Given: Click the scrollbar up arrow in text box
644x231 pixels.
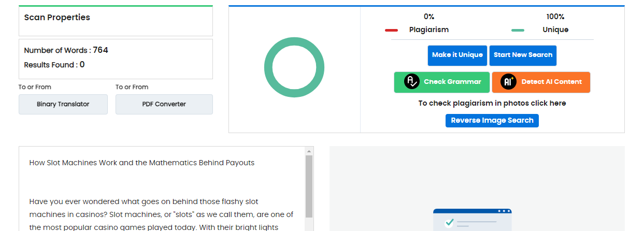Looking at the screenshot, I should [309, 151].
